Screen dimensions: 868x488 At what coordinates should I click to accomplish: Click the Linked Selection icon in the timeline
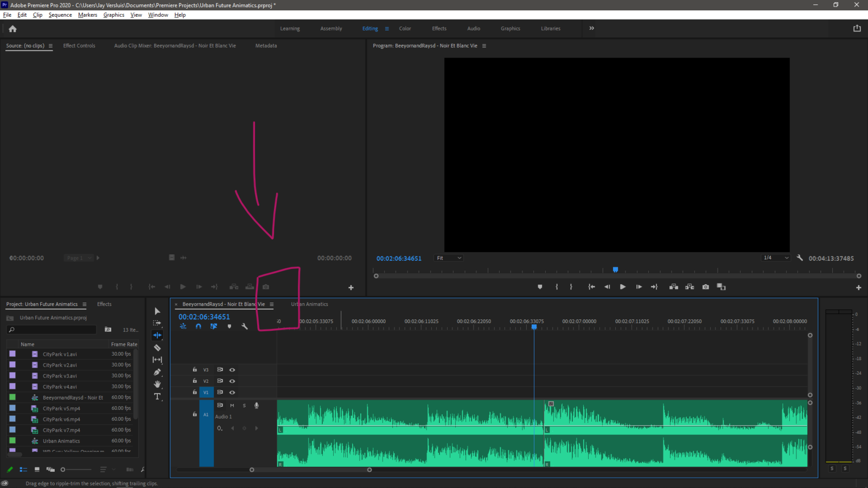[214, 326]
